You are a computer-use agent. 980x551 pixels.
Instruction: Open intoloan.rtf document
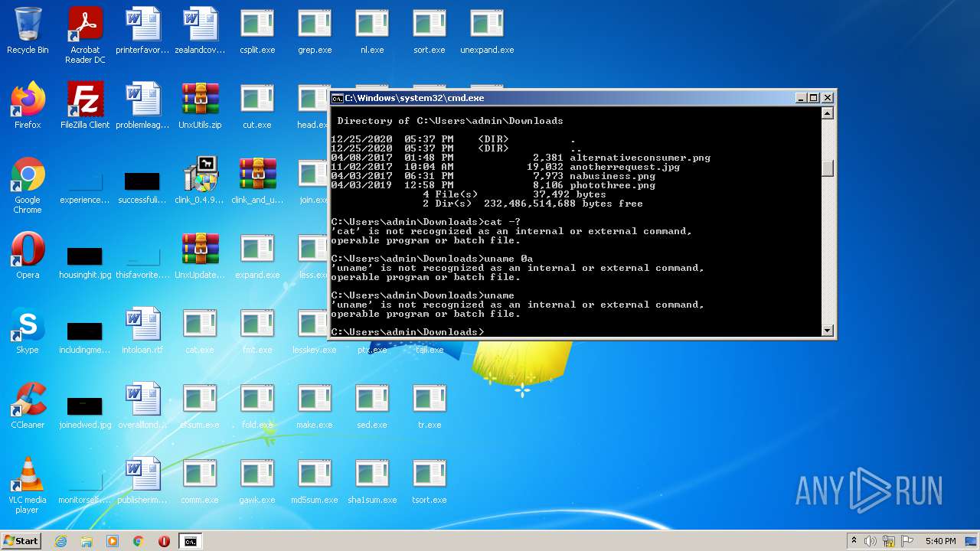click(142, 331)
